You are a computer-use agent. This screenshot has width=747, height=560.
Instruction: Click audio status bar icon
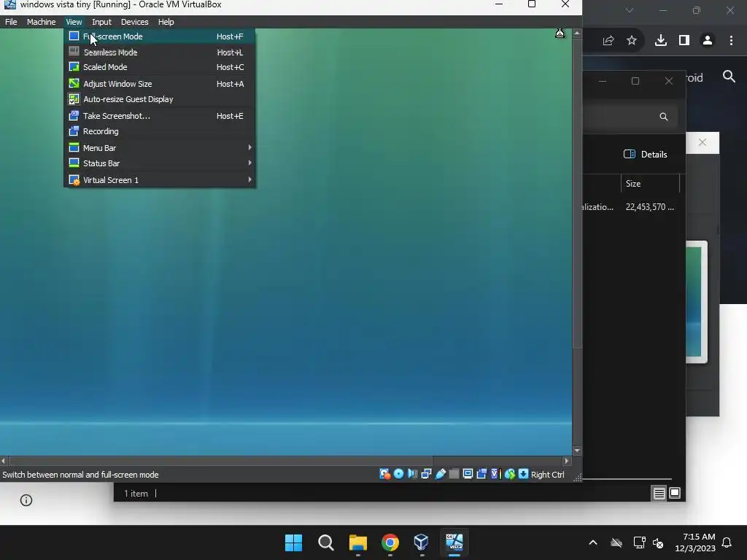tap(413, 474)
